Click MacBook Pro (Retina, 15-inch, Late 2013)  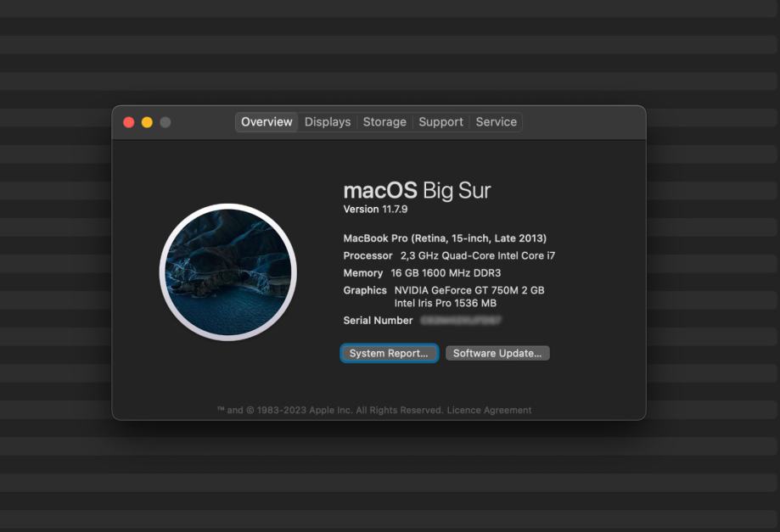coord(445,238)
